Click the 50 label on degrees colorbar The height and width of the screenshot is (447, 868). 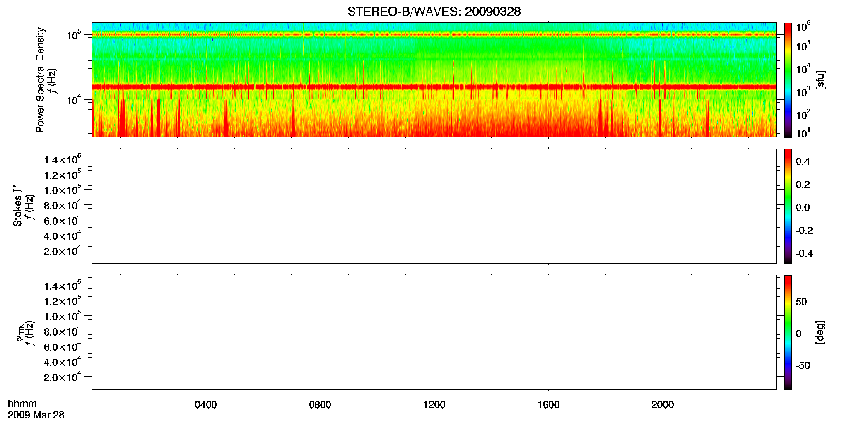pos(801,302)
